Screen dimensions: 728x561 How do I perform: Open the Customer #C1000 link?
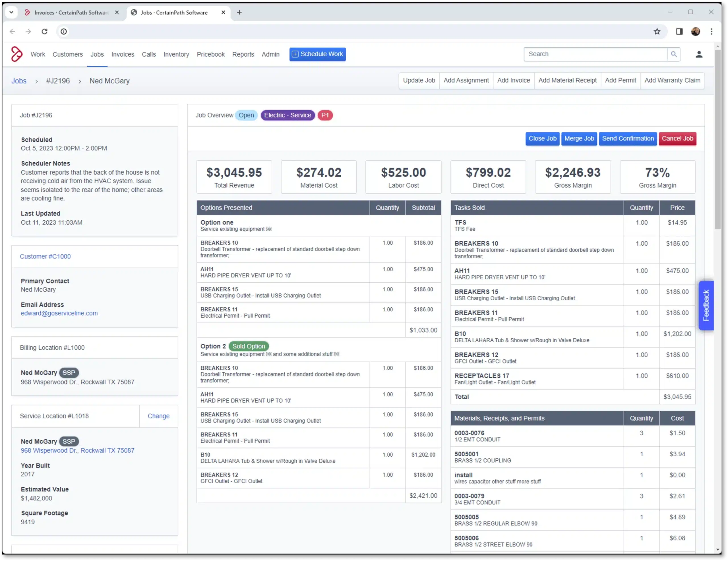coord(45,256)
